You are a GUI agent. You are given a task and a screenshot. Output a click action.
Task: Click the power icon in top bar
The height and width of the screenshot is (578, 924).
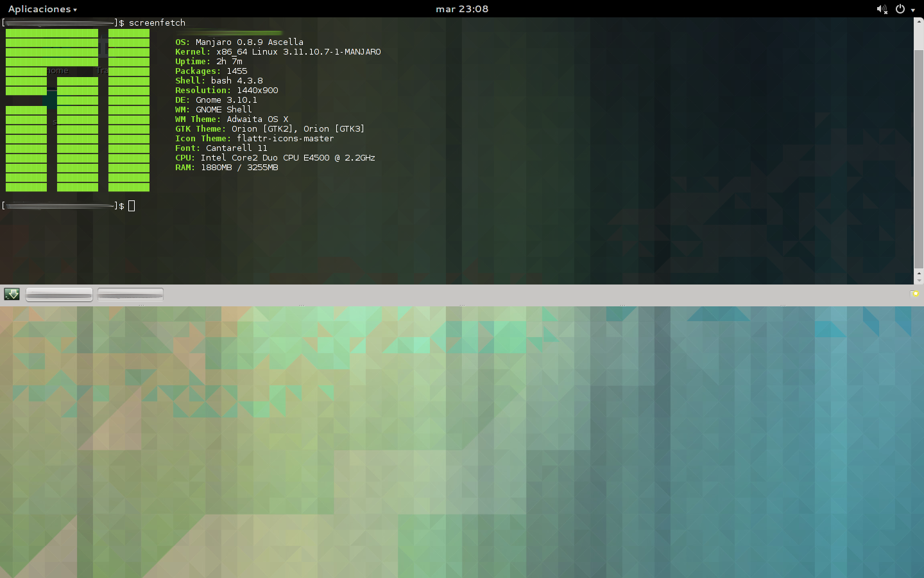(900, 9)
